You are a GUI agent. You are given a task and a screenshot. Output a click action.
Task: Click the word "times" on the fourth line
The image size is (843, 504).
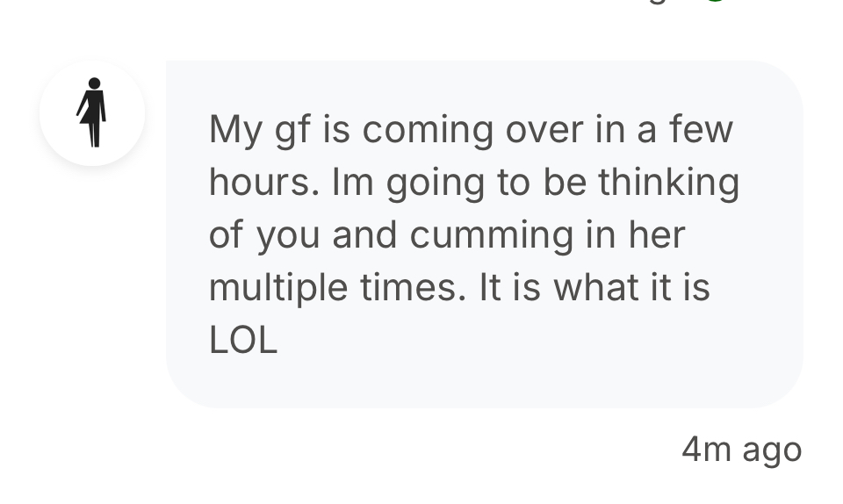coord(413,287)
